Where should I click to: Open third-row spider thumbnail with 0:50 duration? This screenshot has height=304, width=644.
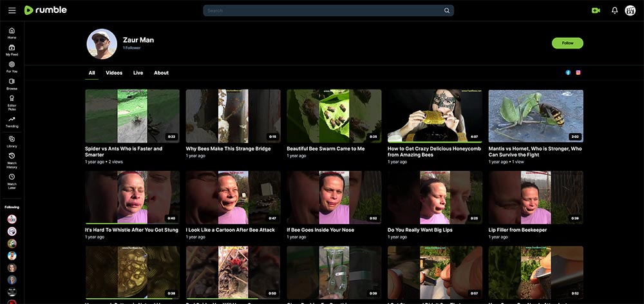(x=233, y=272)
